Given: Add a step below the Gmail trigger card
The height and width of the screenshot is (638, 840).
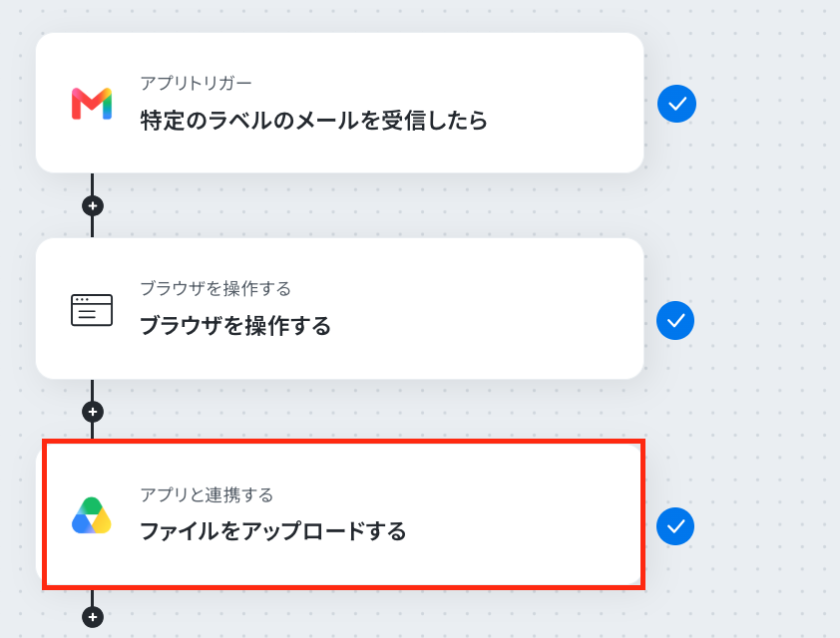Looking at the screenshot, I should [93, 205].
